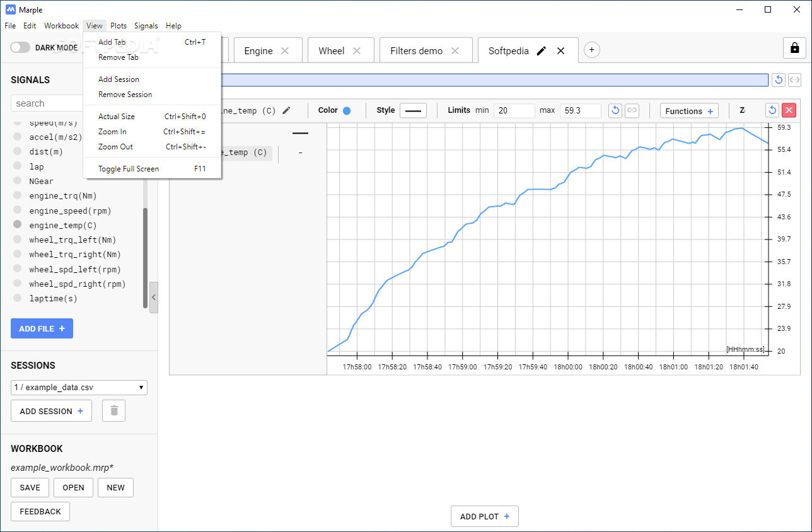Open the Edit menu

tap(30, 26)
